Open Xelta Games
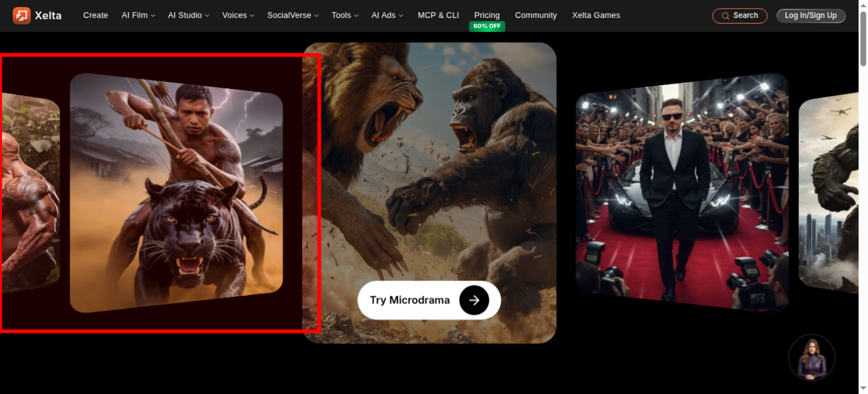868x394 pixels. click(x=596, y=15)
